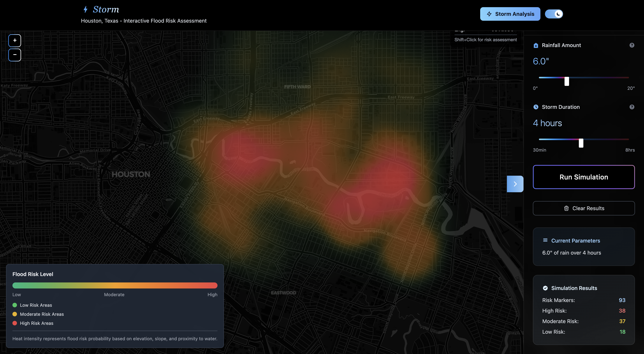Screen dimensions: 644x354
Task: Clear the simulation results
Action: coord(584,208)
